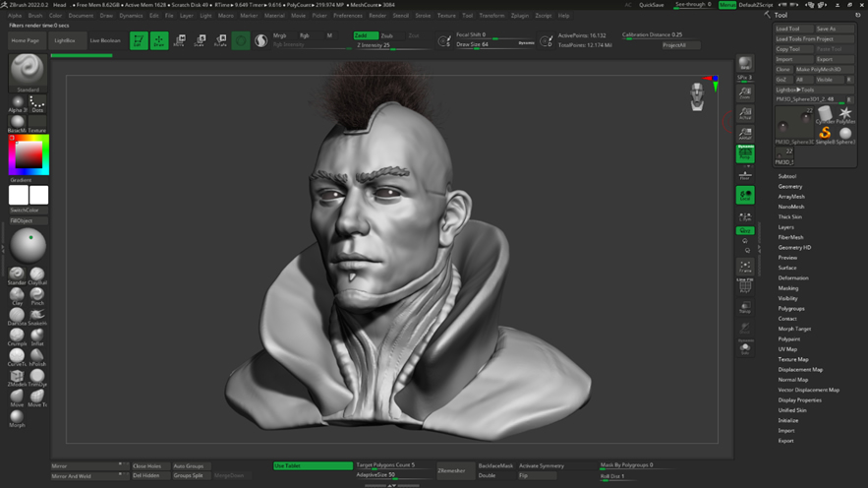
Task: Expand the Deformation section
Action: pos(793,278)
